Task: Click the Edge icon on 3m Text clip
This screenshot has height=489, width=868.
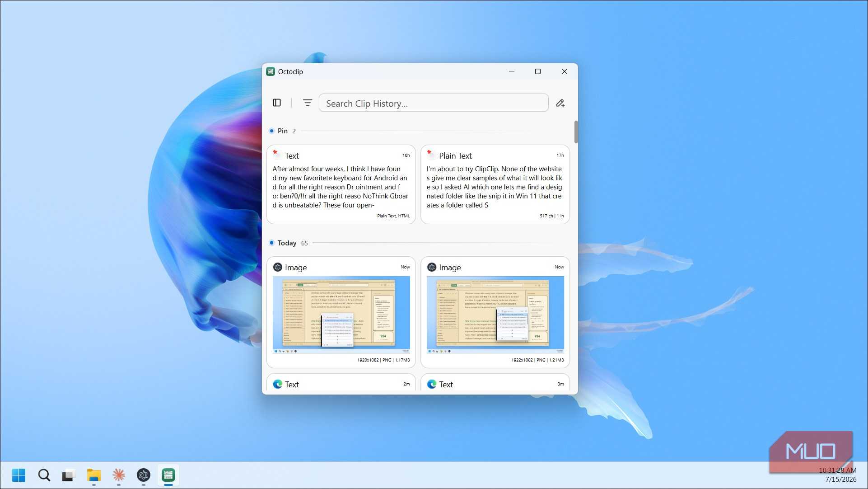Action: point(432,384)
